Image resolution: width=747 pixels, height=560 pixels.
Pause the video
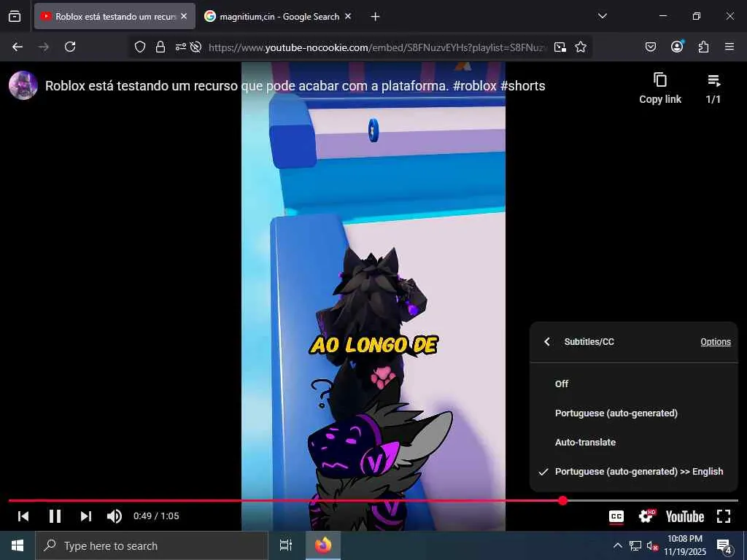pos(55,516)
